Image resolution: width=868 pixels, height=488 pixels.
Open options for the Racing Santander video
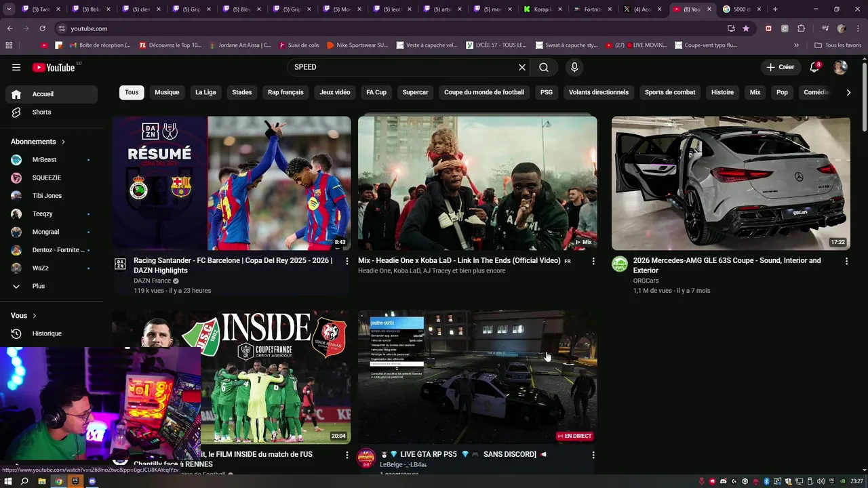pyautogui.click(x=347, y=261)
